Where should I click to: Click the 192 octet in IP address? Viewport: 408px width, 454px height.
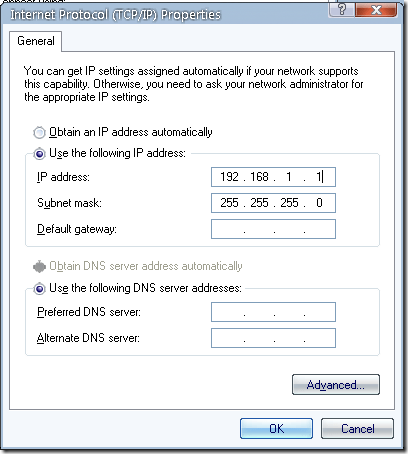229,177
